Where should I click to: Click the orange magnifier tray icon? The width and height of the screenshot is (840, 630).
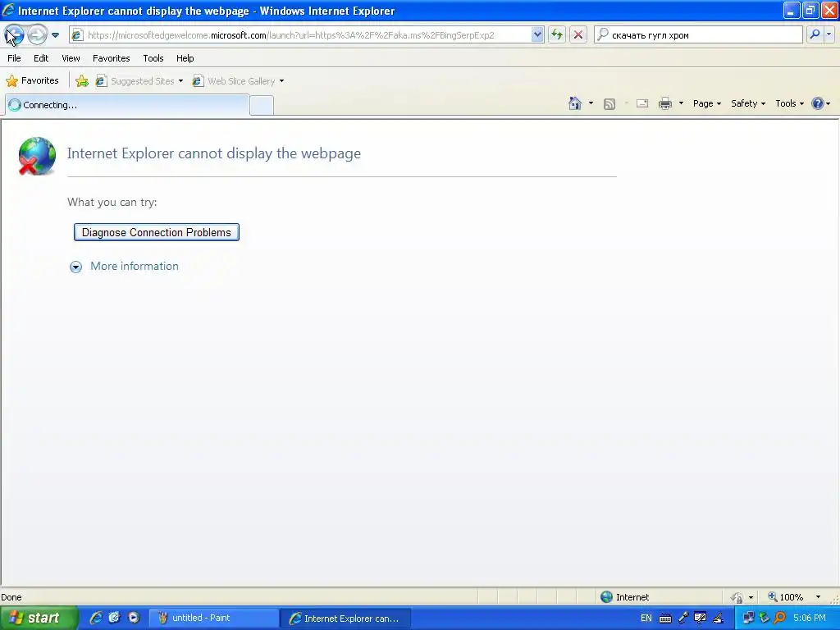pos(779,619)
